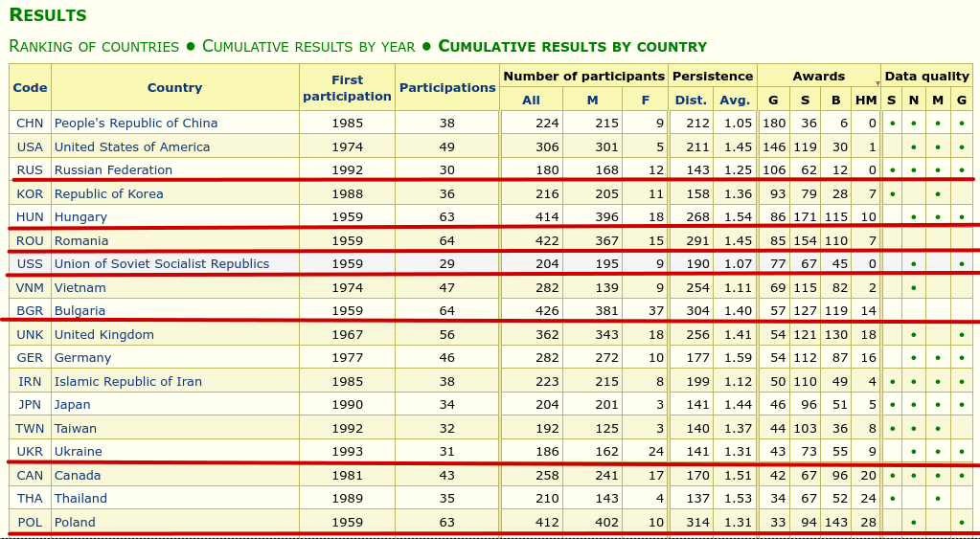Sort by Dist. persistence column
Viewport: 980px width, 539px height.
(690, 100)
